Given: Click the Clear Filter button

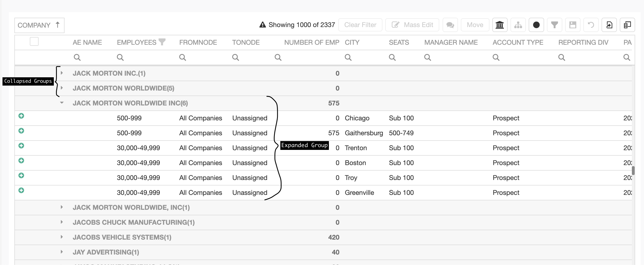Looking at the screenshot, I should click(x=360, y=25).
